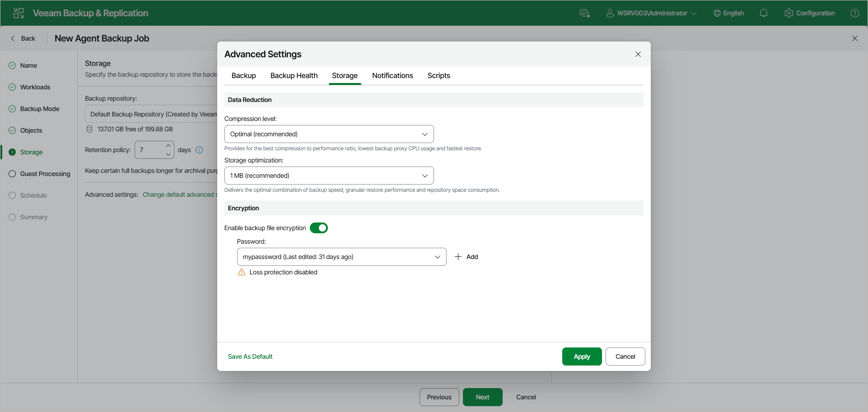The height and width of the screenshot is (412, 868).
Task: Close the New Agent Backup Job wizard
Action: pyautogui.click(x=855, y=38)
